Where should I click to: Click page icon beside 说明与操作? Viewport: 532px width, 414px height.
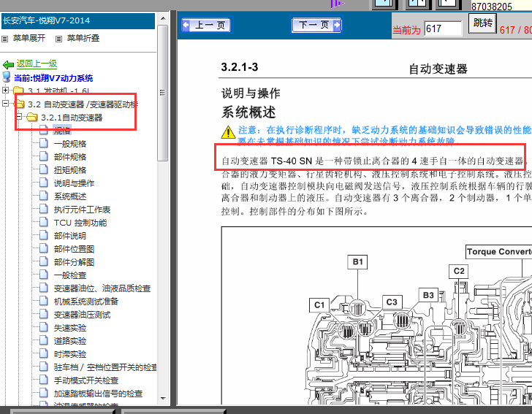click(x=44, y=183)
